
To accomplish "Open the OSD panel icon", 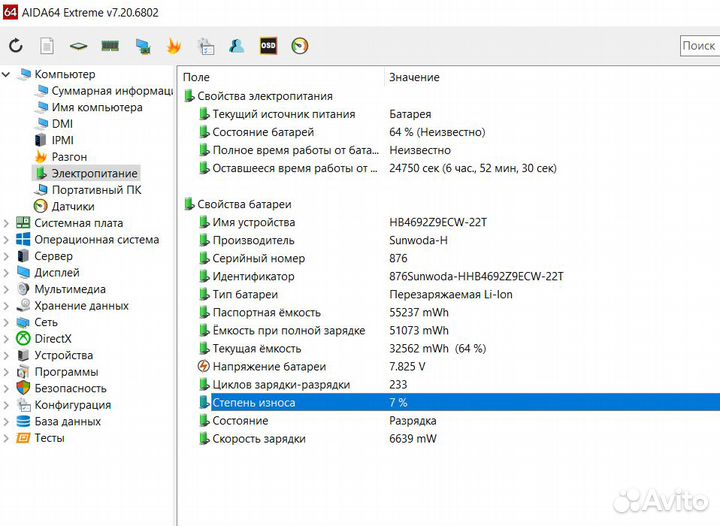I will 268,46.
